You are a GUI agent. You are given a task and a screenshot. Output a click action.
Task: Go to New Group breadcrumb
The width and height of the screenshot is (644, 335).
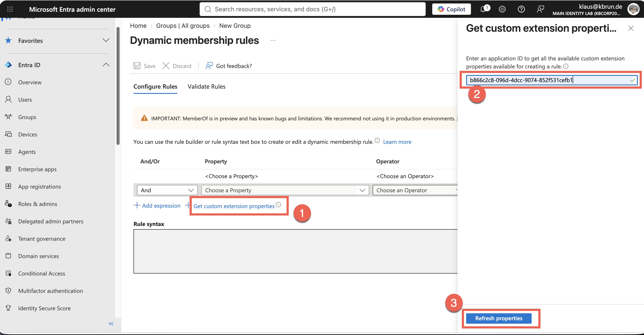coord(235,26)
